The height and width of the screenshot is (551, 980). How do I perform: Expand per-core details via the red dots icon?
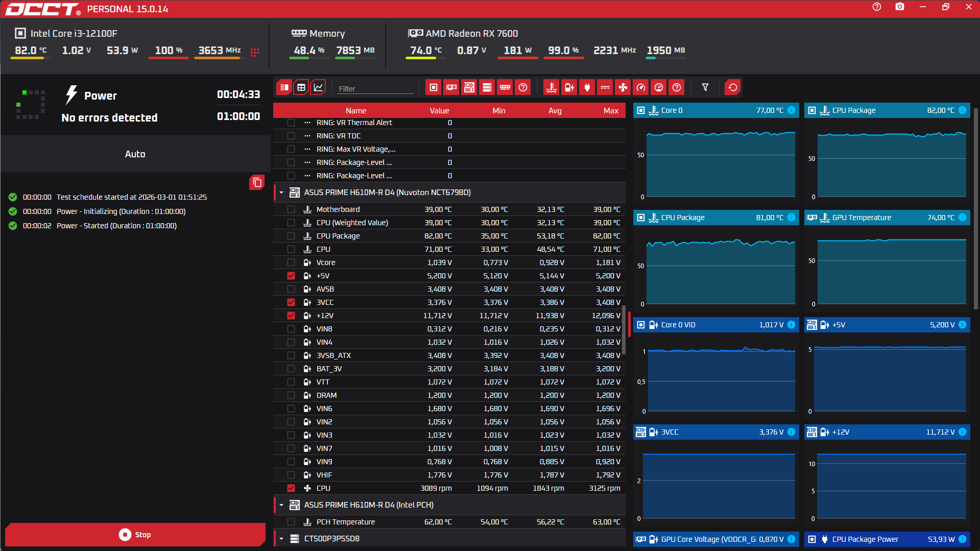(x=255, y=52)
